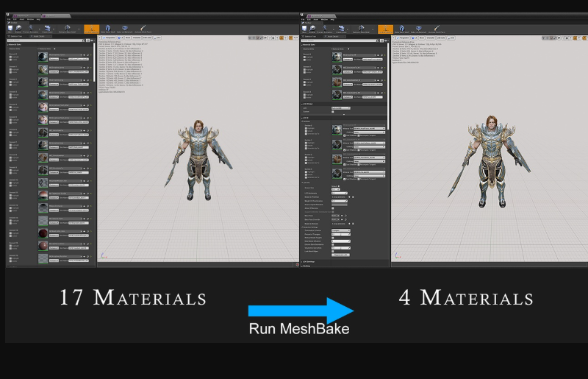The height and width of the screenshot is (379, 588).
Task: Expand Clothing section at bottom of right editor
Action: pyautogui.click(x=301, y=266)
